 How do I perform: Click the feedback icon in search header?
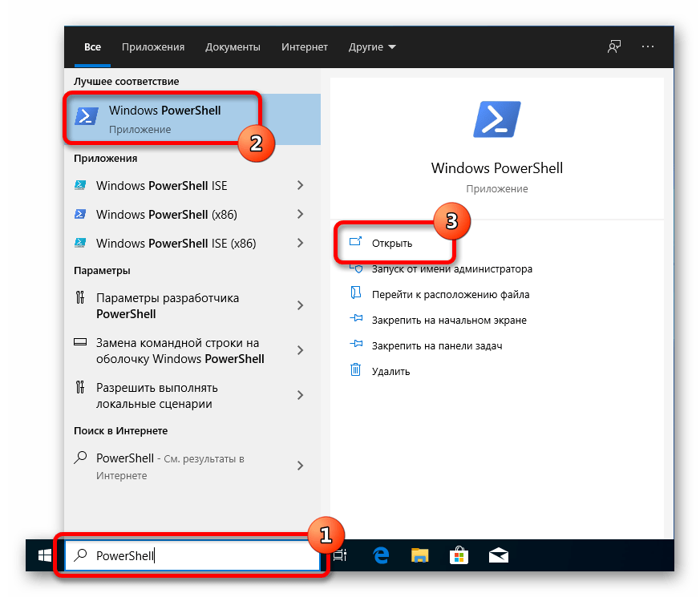(614, 47)
